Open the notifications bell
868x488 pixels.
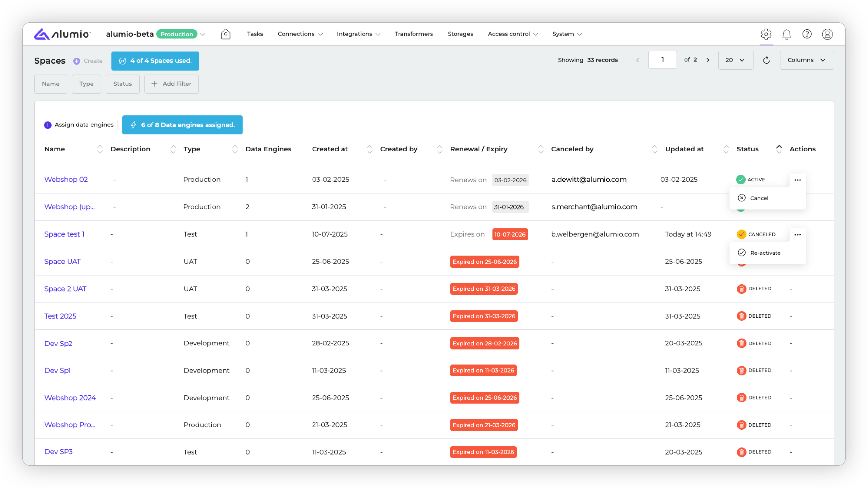[x=786, y=34]
